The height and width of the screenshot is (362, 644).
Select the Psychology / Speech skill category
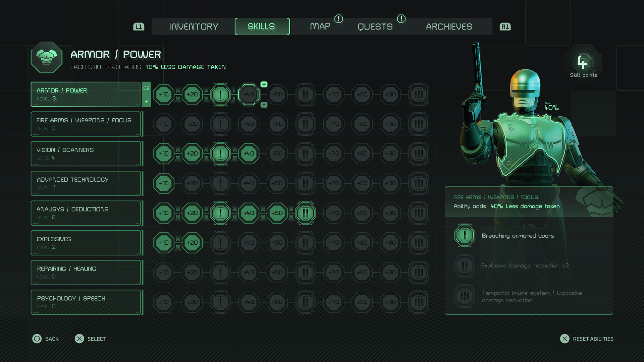click(86, 302)
